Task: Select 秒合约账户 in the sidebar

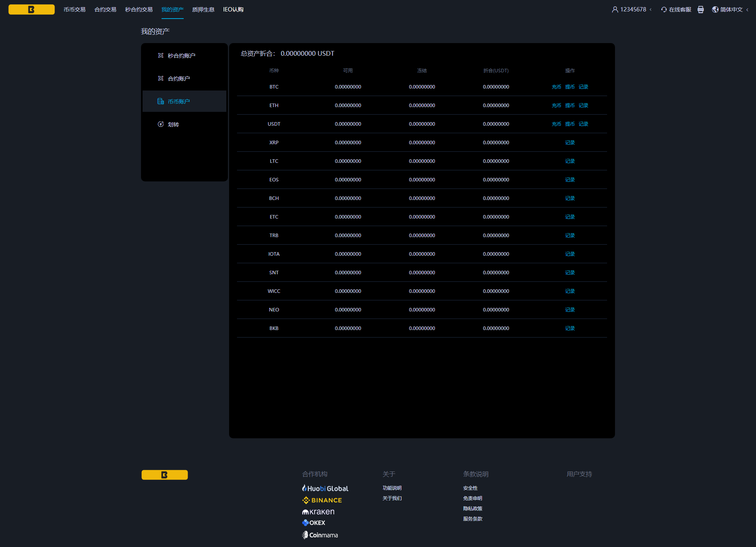Action: (184, 55)
